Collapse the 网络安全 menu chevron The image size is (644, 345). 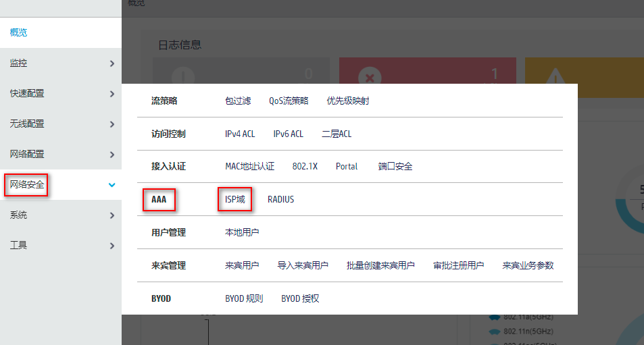click(x=112, y=185)
